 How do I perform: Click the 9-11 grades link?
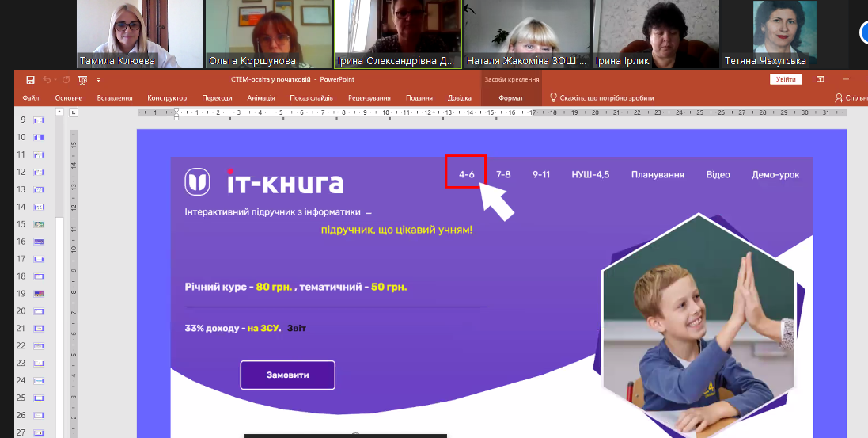pos(541,174)
